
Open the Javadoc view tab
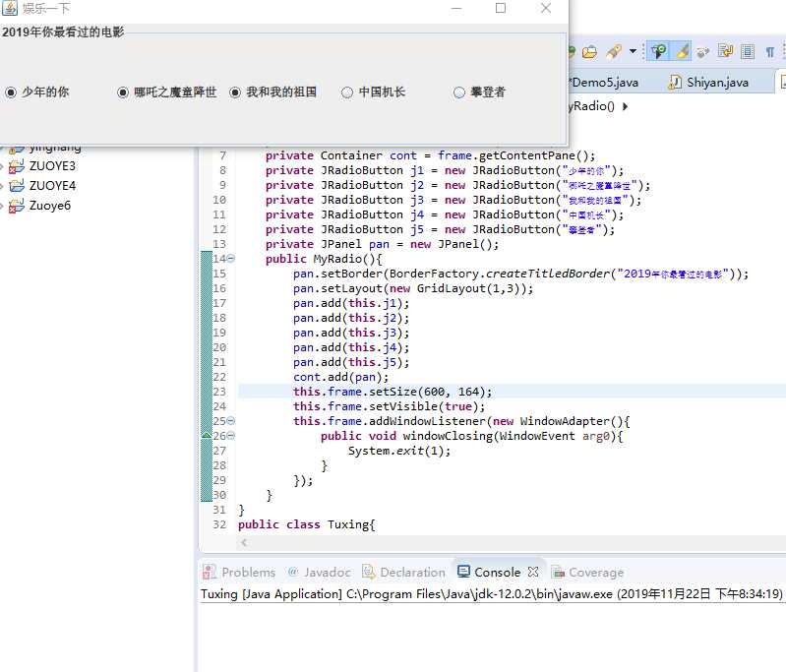tap(319, 573)
